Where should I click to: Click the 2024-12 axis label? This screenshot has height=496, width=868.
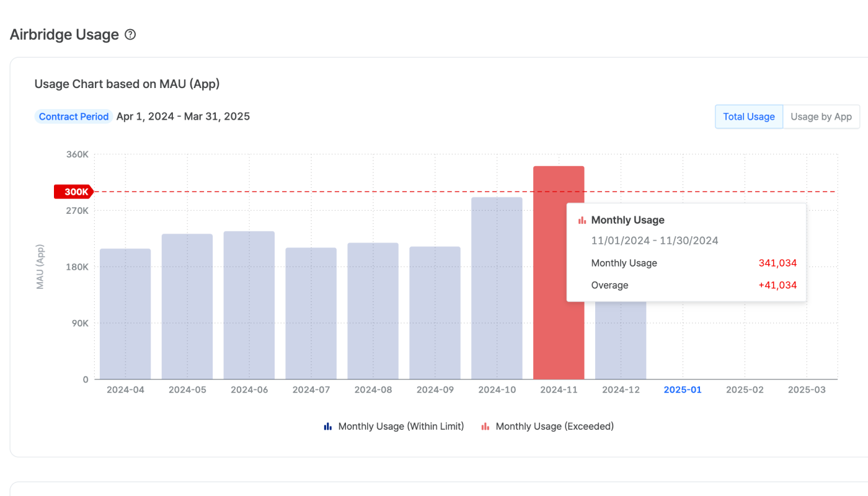[621, 390]
